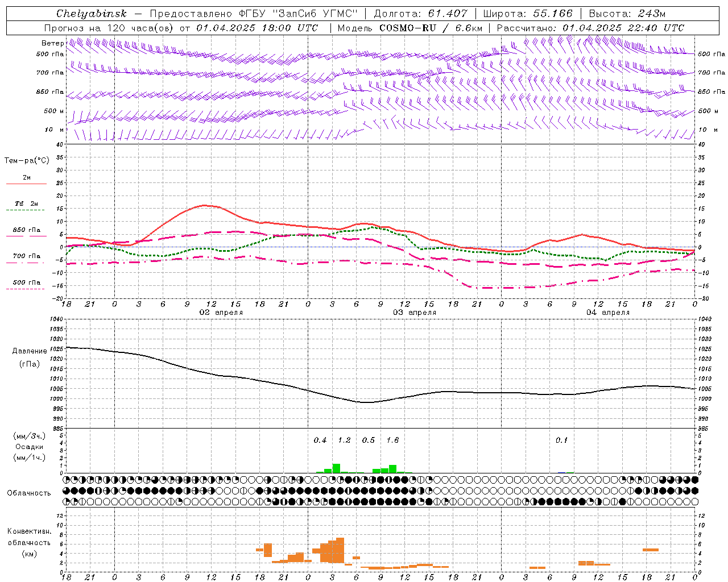Click the Рассчитано: 01.04.2025 22:40 UTC text
Viewport: 728px width, 582px height.
(x=591, y=28)
